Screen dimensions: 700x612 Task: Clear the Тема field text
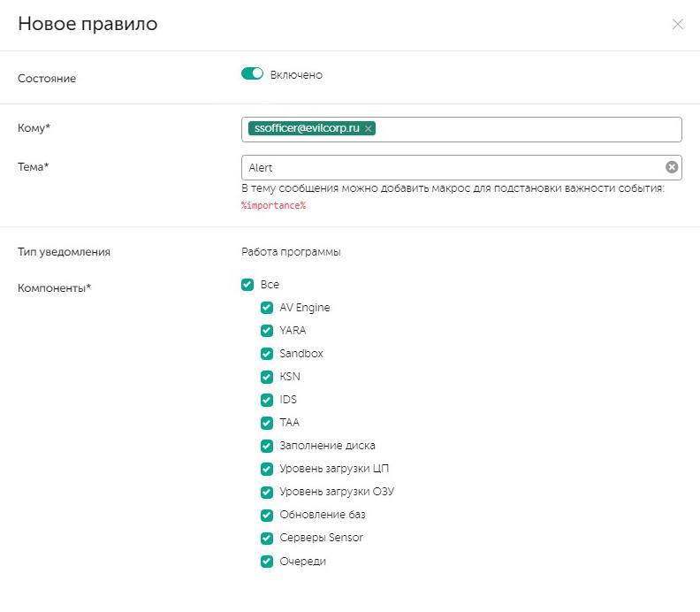(x=672, y=167)
